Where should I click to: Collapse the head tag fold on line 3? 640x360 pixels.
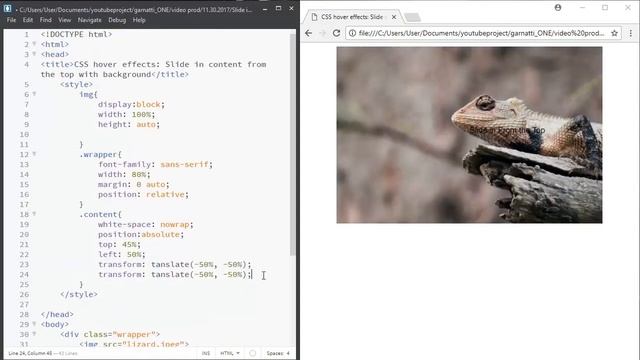pyautogui.click(x=34, y=54)
